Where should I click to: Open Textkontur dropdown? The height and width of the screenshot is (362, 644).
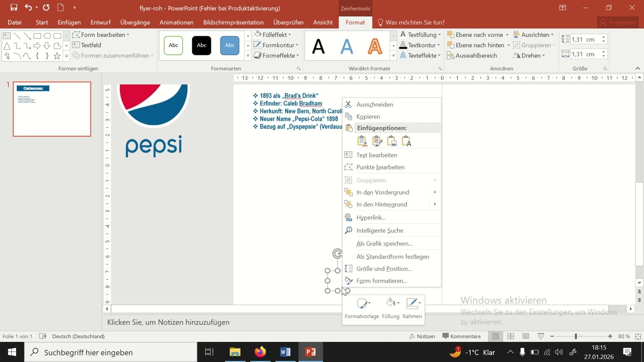[x=420, y=45]
